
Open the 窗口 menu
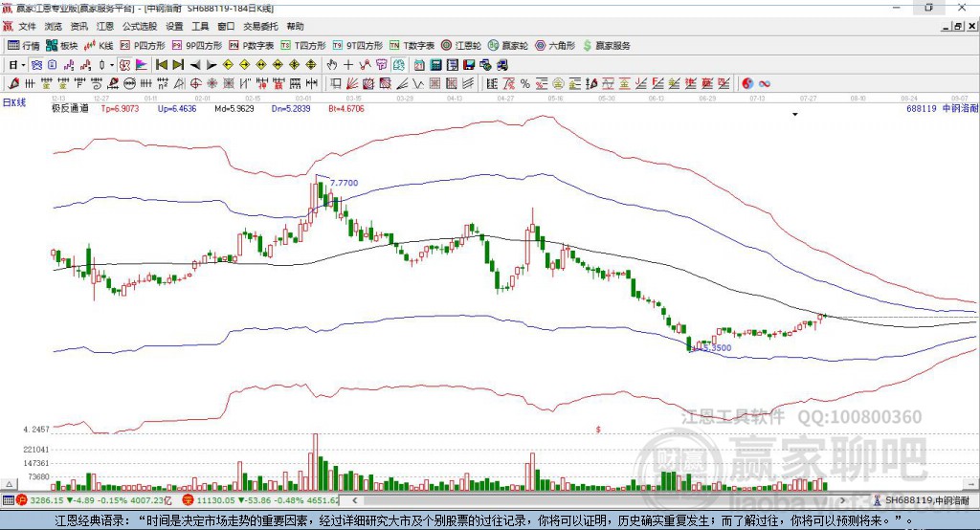(x=226, y=26)
